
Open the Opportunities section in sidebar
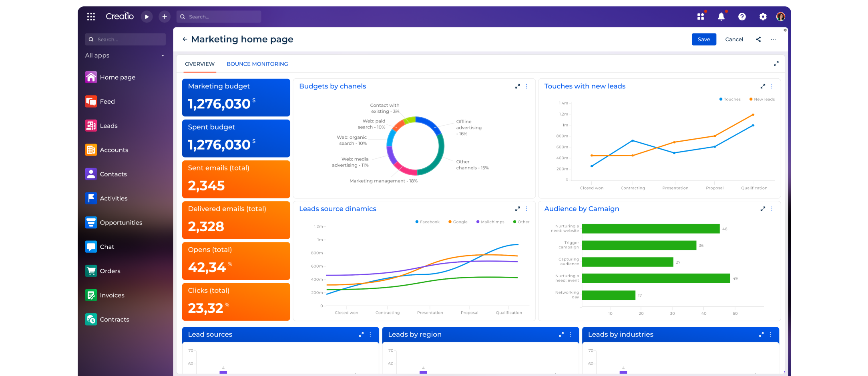[x=121, y=223]
